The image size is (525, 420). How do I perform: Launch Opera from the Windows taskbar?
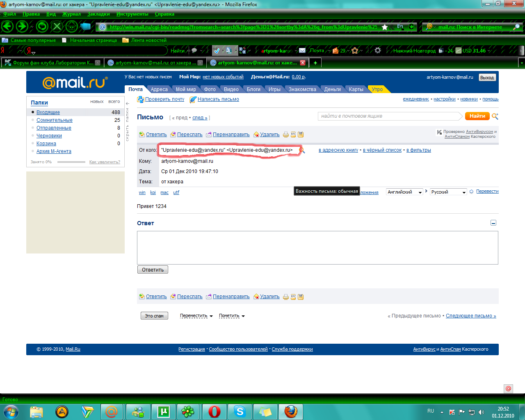(214, 411)
